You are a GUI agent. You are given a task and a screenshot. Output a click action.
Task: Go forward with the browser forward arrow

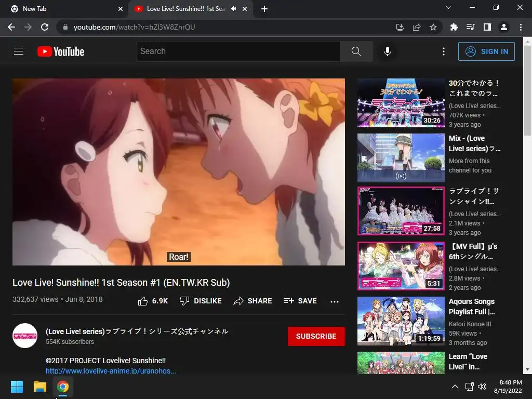(x=28, y=27)
